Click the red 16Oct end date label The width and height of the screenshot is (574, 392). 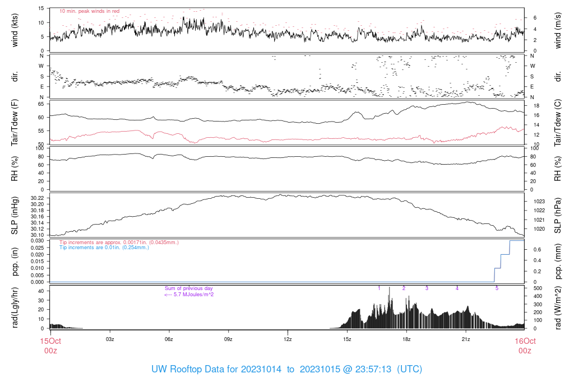(x=525, y=340)
